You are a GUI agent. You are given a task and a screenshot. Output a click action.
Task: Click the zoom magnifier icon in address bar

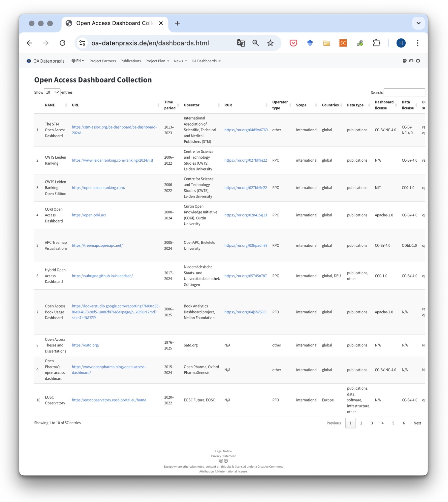256,43
